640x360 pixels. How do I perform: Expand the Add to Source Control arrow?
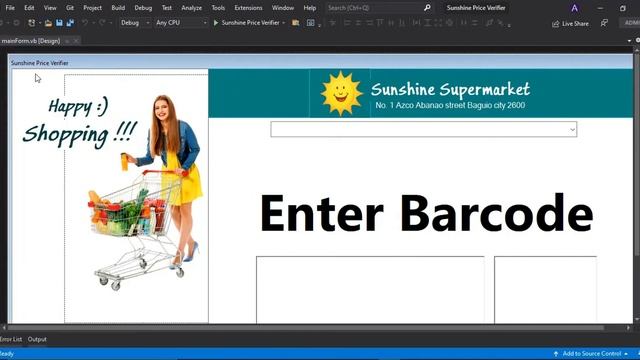626,354
